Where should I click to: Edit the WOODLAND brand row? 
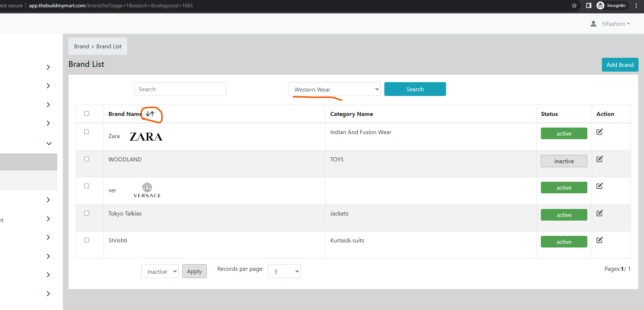[600, 159]
